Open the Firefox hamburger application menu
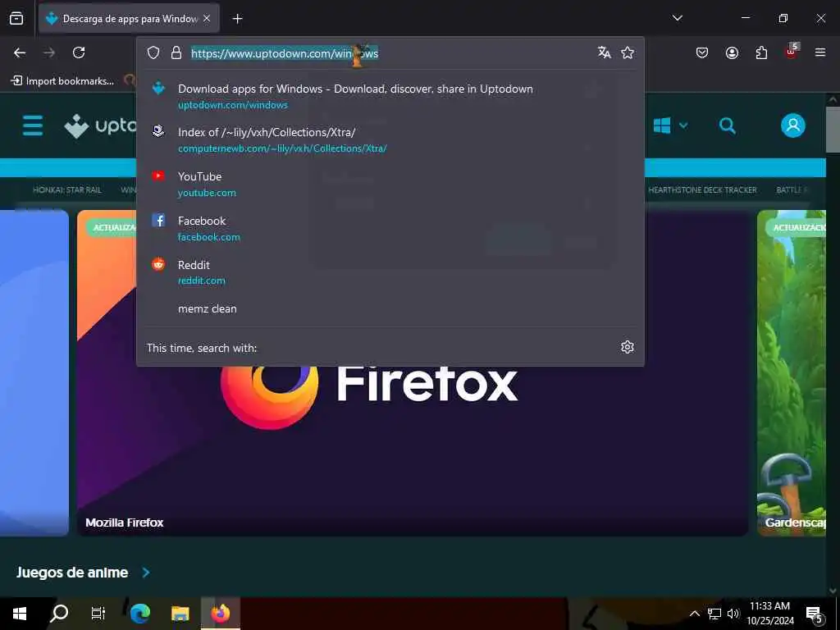 click(820, 52)
